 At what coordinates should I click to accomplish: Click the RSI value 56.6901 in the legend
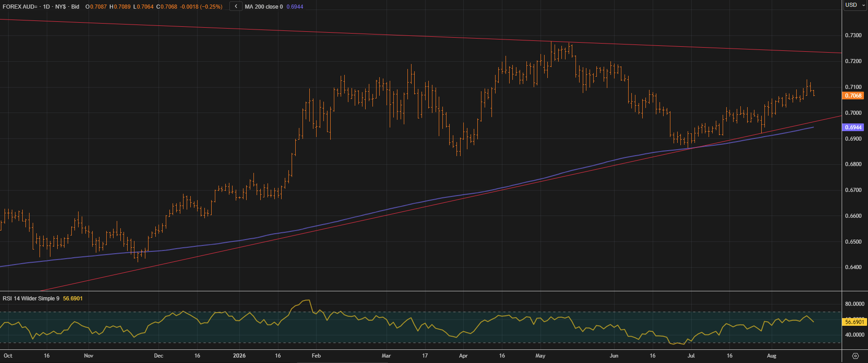(x=73, y=299)
